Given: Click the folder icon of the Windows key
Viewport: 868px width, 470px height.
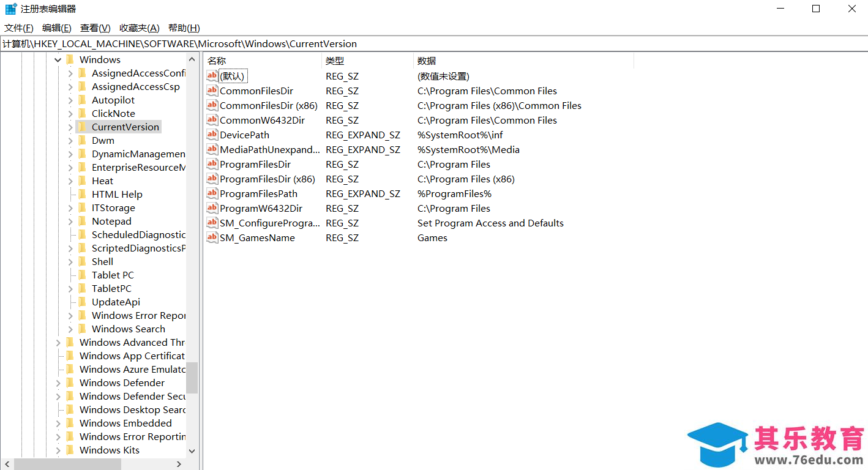Looking at the screenshot, I should (x=70, y=59).
